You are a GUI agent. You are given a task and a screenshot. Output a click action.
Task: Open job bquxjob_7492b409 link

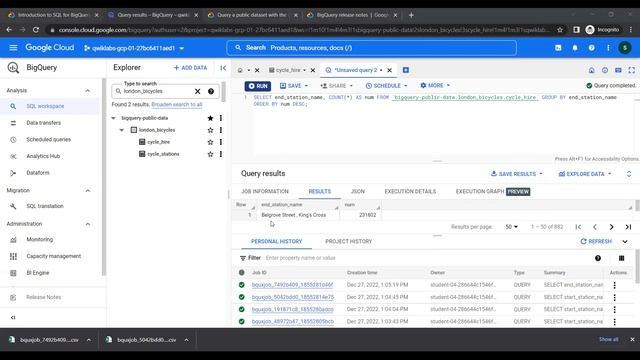coord(292,285)
